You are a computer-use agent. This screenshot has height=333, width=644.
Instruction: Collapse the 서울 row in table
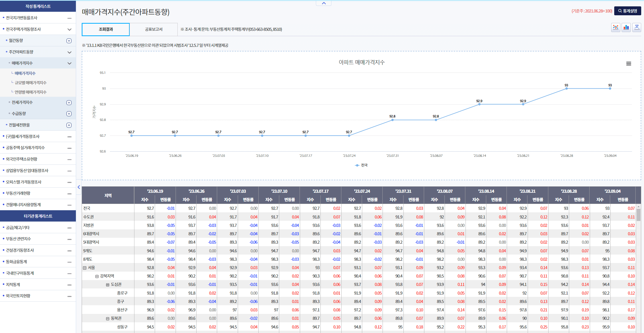[85, 268]
